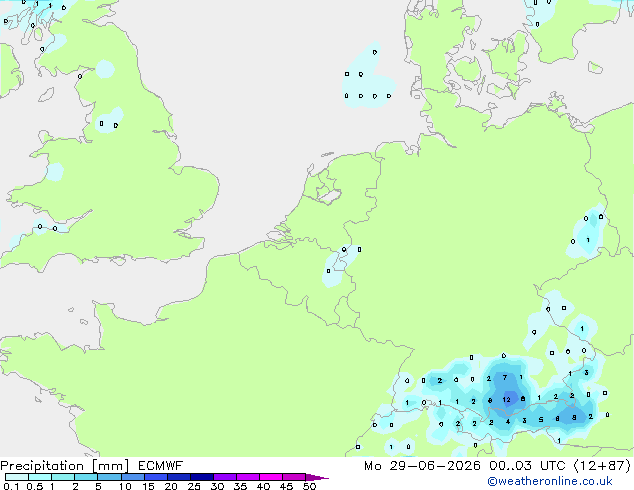
Task: Click the "5" precipitation value on the map
Action: point(541,420)
